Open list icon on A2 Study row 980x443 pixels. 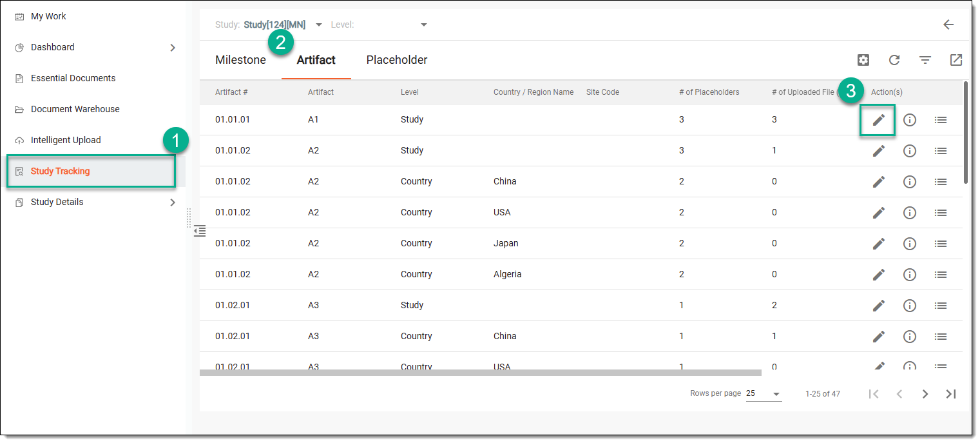940,151
